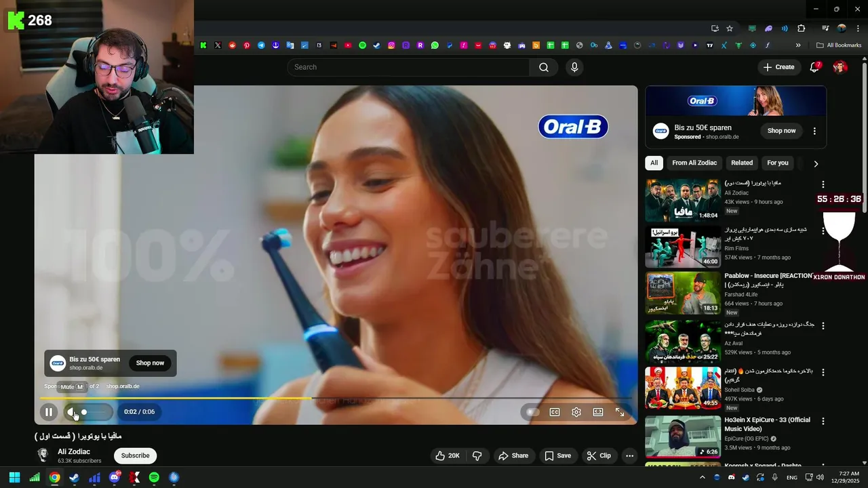Viewport: 868px width, 488px height.
Task: Toggle closed captions in the player
Action: point(555,411)
